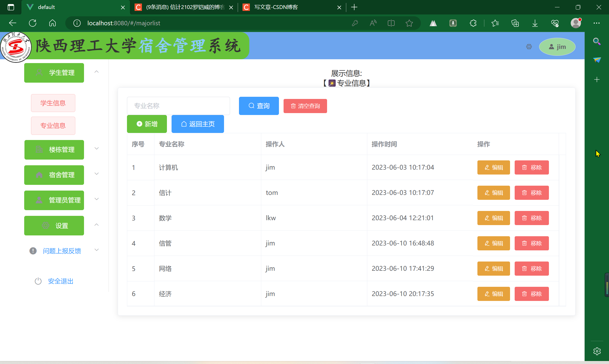Click the browser back arrow

(13, 23)
